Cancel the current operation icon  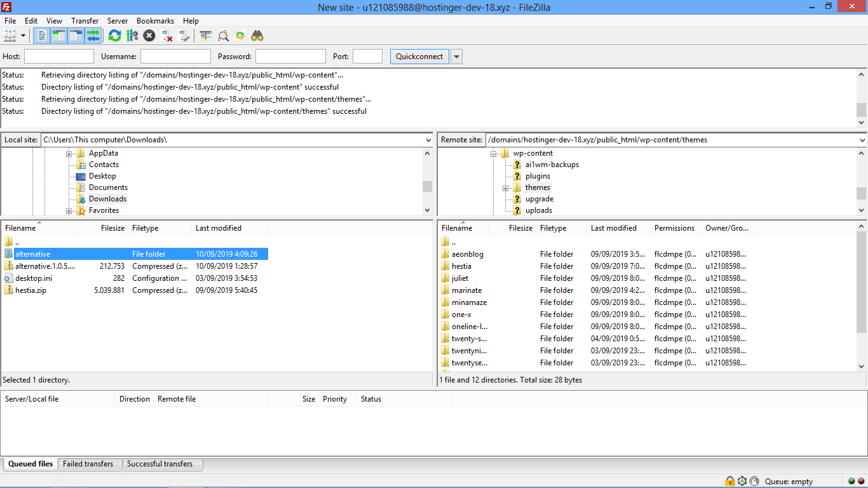[149, 36]
